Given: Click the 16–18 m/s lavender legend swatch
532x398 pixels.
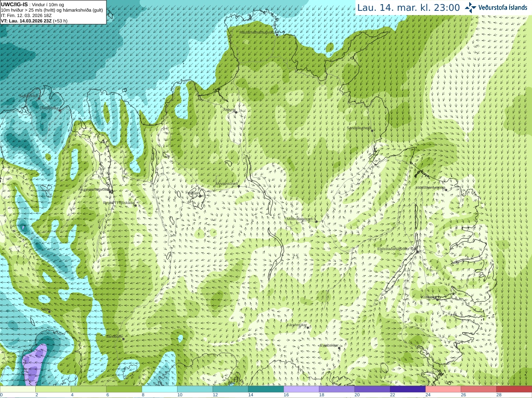Looking at the screenshot, I should click(301, 389).
